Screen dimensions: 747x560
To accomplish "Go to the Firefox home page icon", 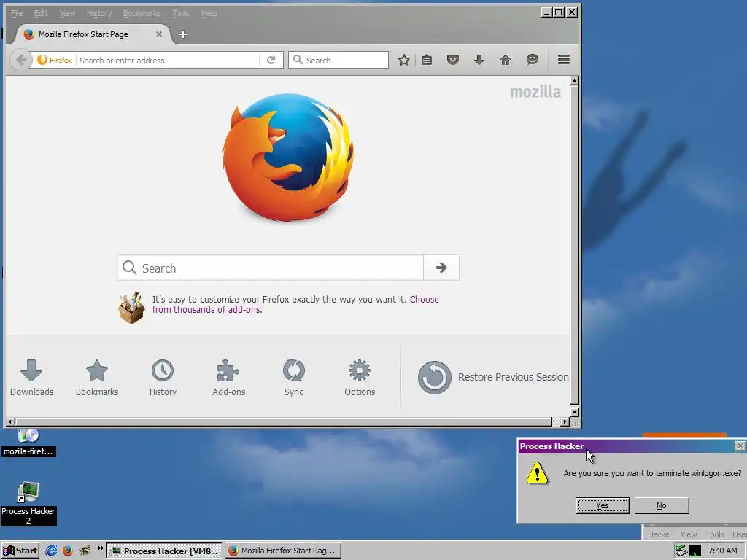I will tap(506, 60).
